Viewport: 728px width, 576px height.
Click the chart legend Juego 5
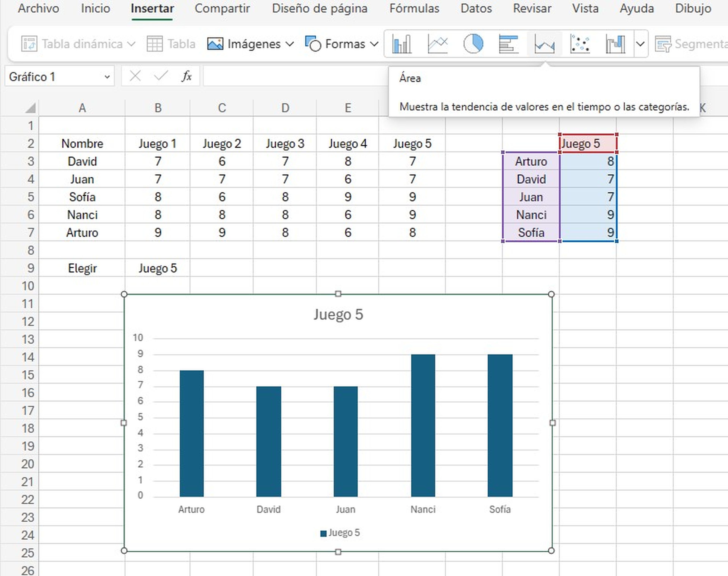340,533
